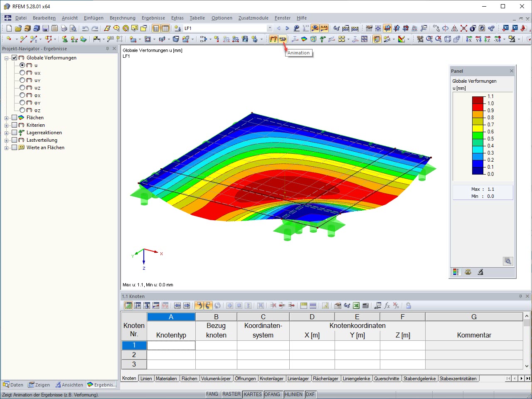Open a file with the folder icon

click(18, 28)
